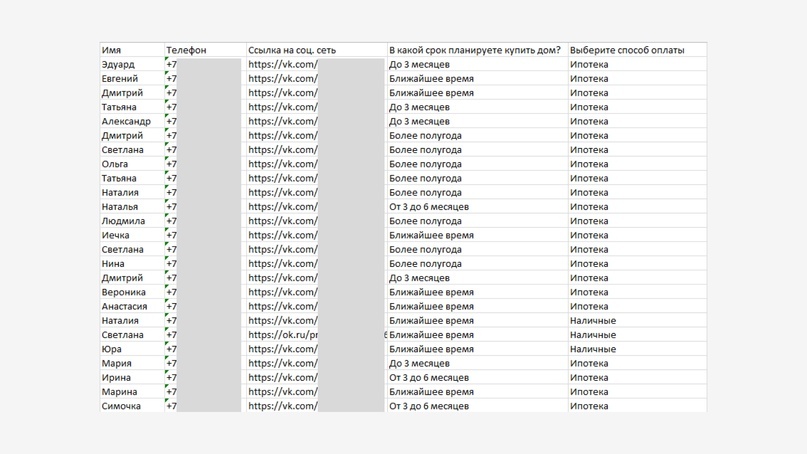
Task: Select the Имя column header cell
Action: point(132,50)
